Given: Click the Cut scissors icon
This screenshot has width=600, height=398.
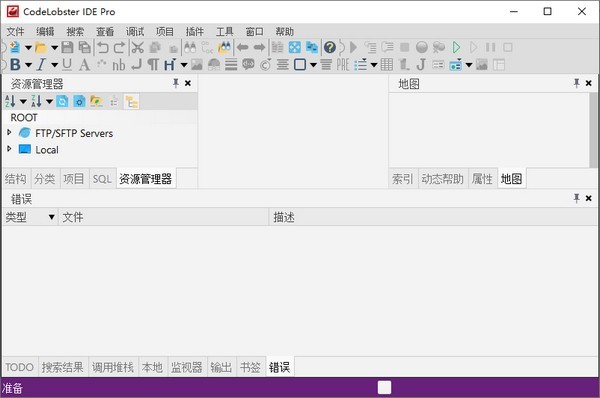Looking at the screenshot, I should [138, 47].
